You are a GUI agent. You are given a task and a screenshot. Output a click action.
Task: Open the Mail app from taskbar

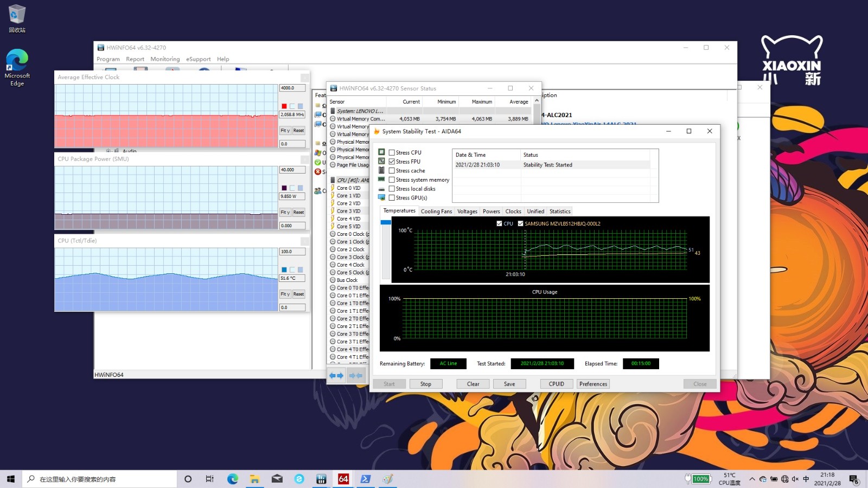tap(277, 479)
